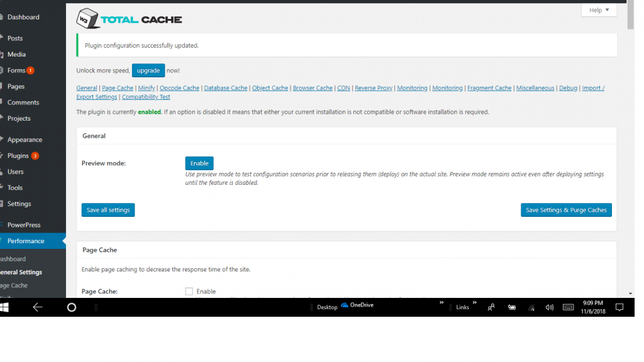644x362 pixels.
Task: Check the battery status icon
Action: (x=512, y=307)
